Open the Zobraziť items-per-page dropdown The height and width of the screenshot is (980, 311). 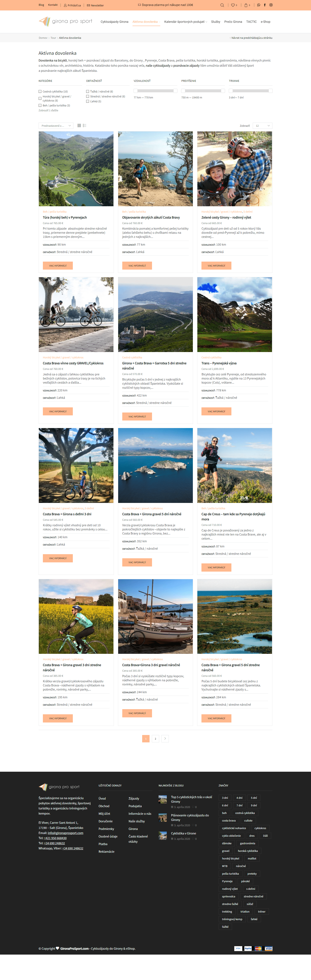pyautogui.click(x=263, y=125)
